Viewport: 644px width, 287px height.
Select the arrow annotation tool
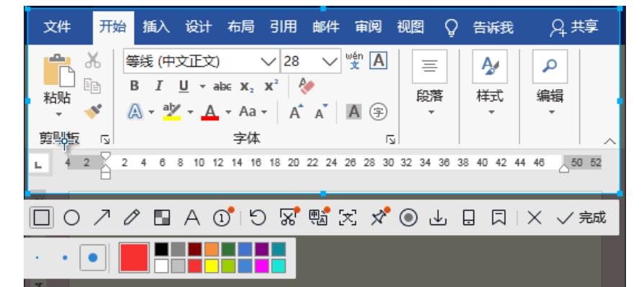tap(102, 218)
